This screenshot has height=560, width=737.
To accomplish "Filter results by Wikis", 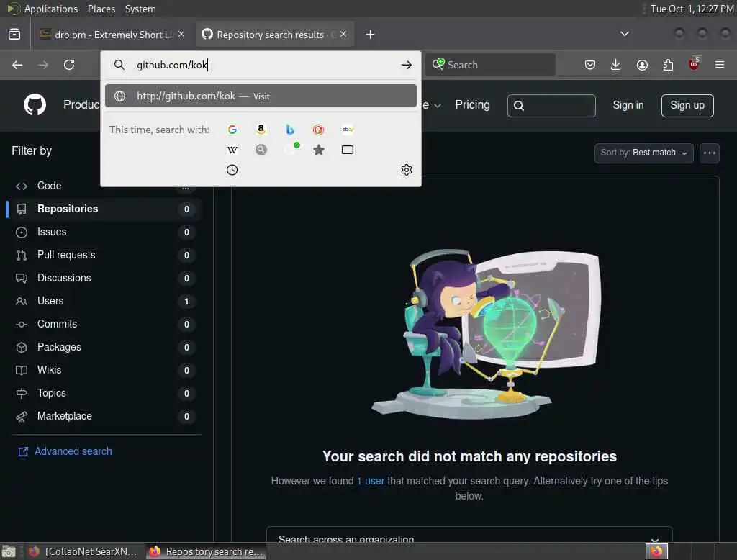I will pyautogui.click(x=104, y=370).
